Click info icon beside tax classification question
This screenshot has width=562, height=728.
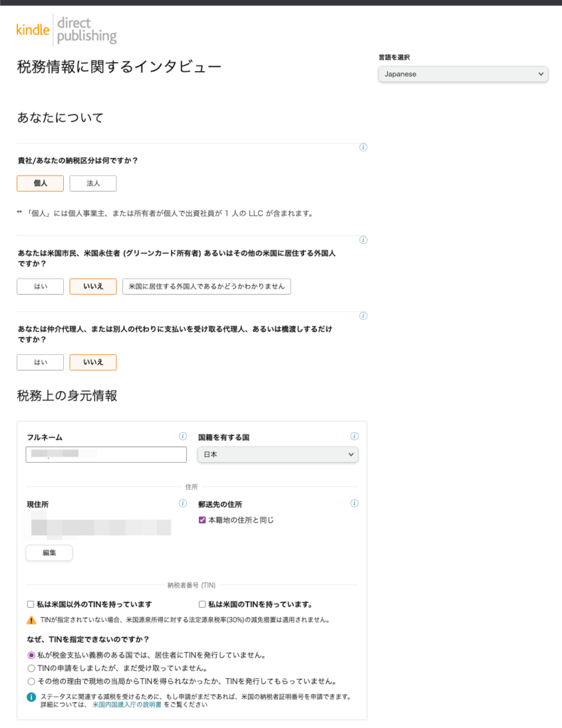pyautogui.click(x=363, y=148)
